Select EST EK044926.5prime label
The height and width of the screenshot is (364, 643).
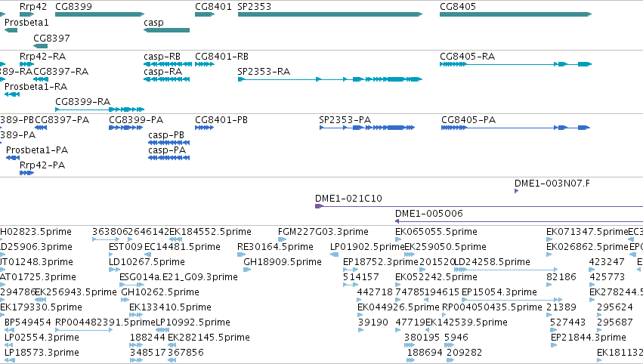tap(398, 307)
